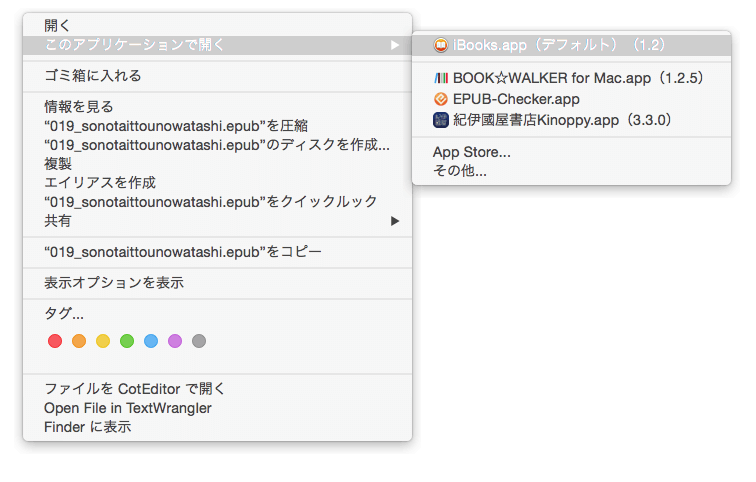Copy the epub file with をコピー
The image size is (756, 482).
point(217,252)
